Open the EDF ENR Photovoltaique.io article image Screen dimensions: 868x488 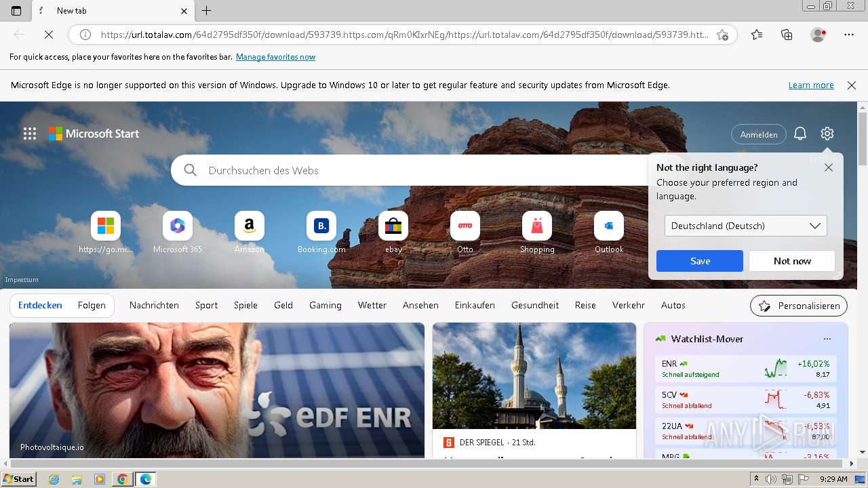pyautogui.click(x=217, y=390)
